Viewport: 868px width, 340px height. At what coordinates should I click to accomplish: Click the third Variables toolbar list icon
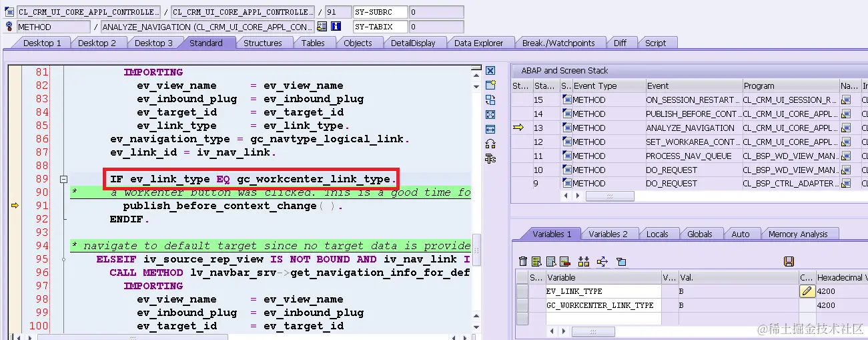[x=551, y=261]
